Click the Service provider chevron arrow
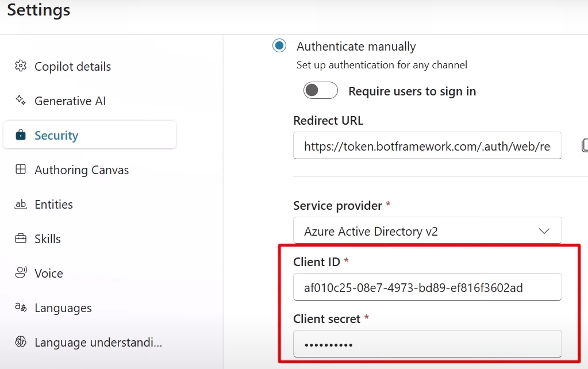Viewport: 588px width, 369px height. click(x=544, y=231)
